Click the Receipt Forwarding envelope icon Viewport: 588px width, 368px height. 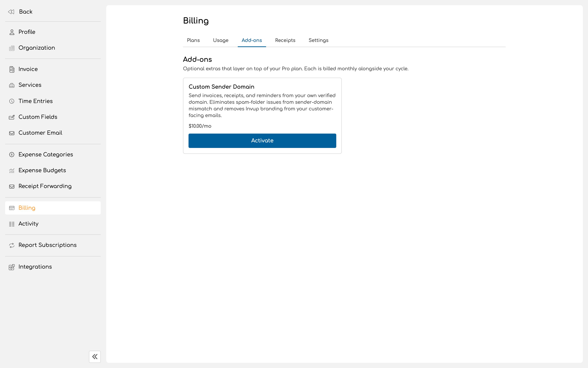click(x=12, y=186)
